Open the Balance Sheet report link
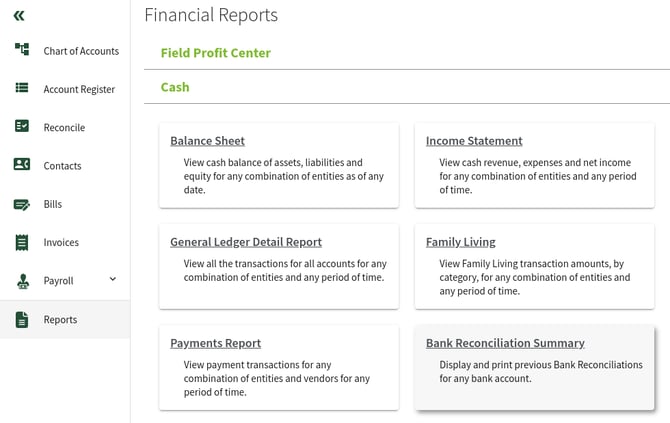This screenshot has width=670, height=423. [207, 141]
